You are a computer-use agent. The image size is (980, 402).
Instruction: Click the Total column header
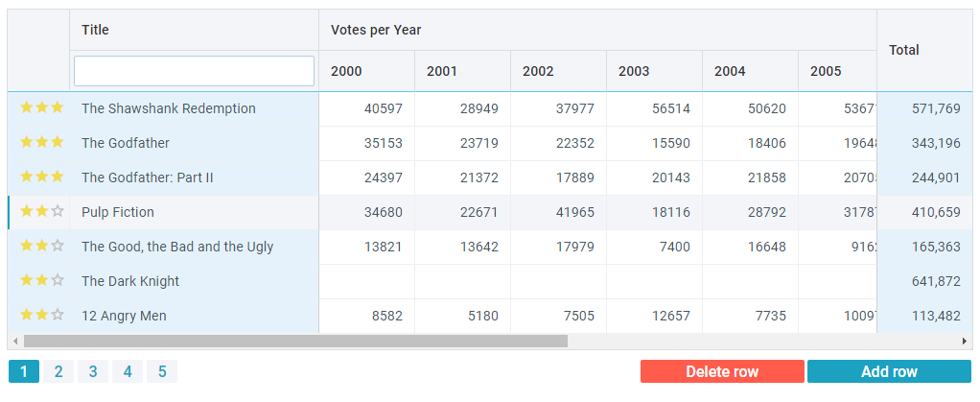pyautogui.click(x=904, y=50)
